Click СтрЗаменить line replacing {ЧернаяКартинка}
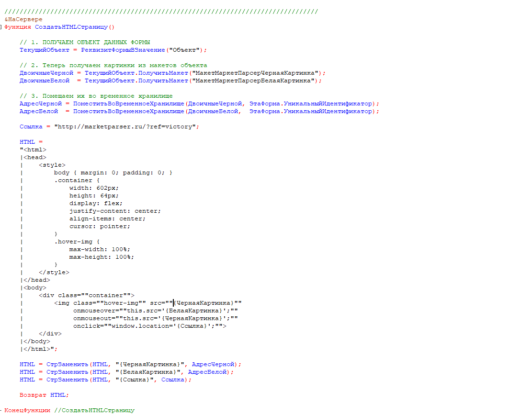Viewport: 532px width, 415px height. [x=131, y=364]
